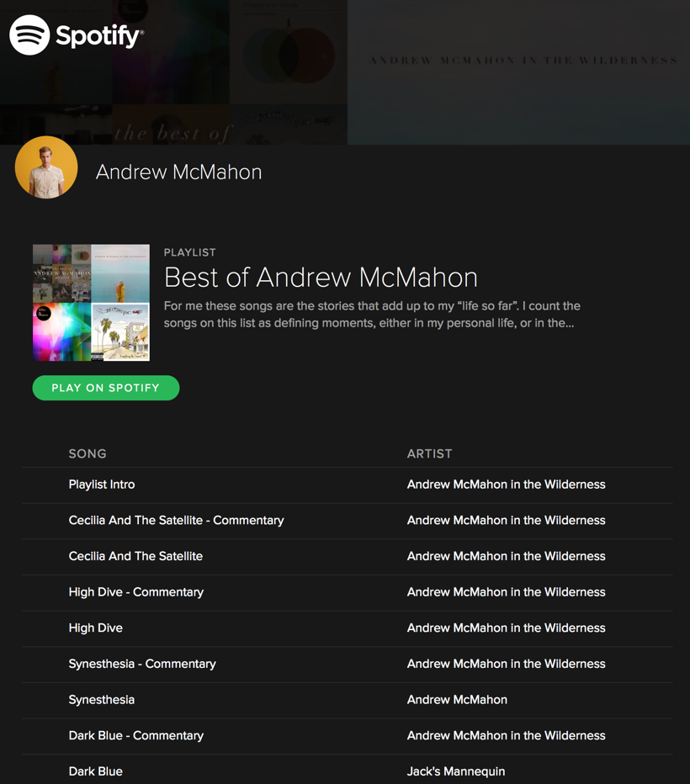Open the Jack's Mannequin artist link
Viewport: 690px width, 784px height.
(456, 771)
